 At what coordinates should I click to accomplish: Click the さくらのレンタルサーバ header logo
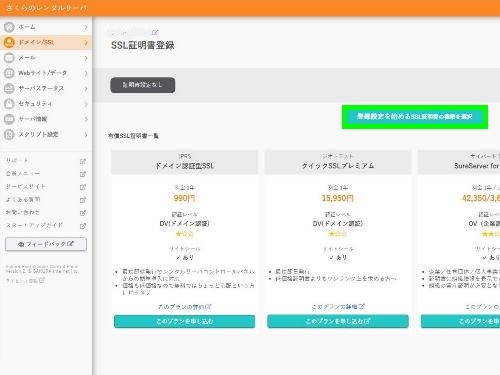click(x=47, y=7)
